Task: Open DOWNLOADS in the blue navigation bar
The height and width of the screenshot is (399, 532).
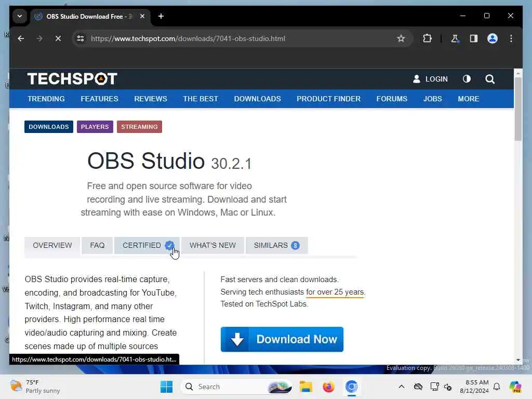Action: tap(258, 99)
